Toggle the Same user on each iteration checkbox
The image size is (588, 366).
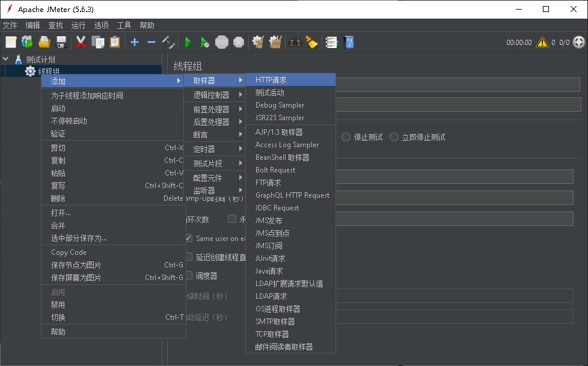tap(189, 238)
